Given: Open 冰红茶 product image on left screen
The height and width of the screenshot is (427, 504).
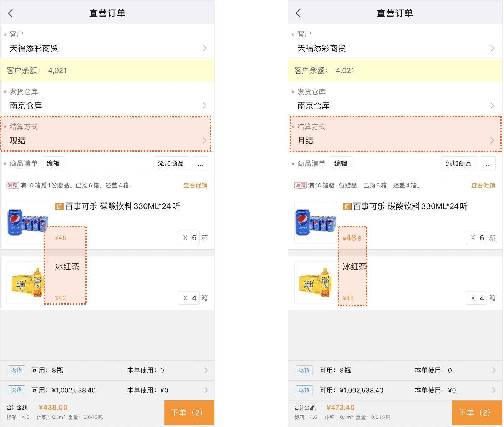Looking at the screenshot, I should (x=28, y=283).
